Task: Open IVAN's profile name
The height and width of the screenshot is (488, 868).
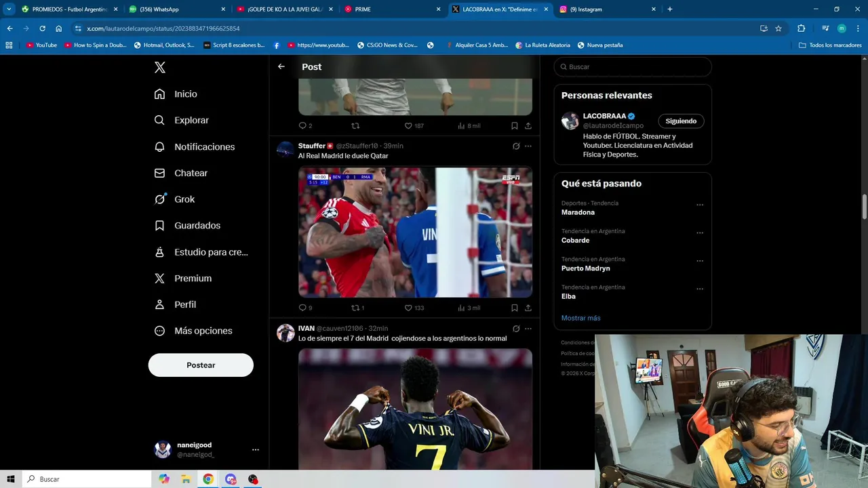Action: click(306, 329)
